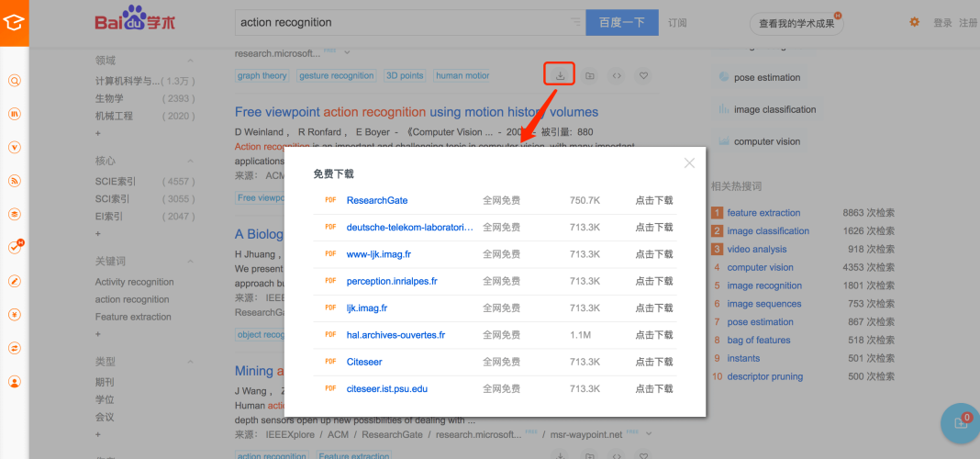Viewport: 980px width, 459px height.
Task: Click the add-to-folder icon next to download icon
Action: (x=589, y=76)
